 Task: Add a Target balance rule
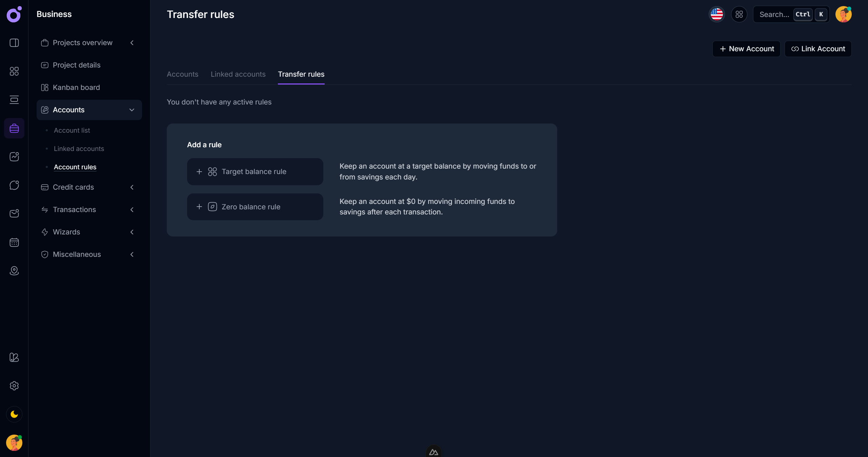tap(255, 172)
